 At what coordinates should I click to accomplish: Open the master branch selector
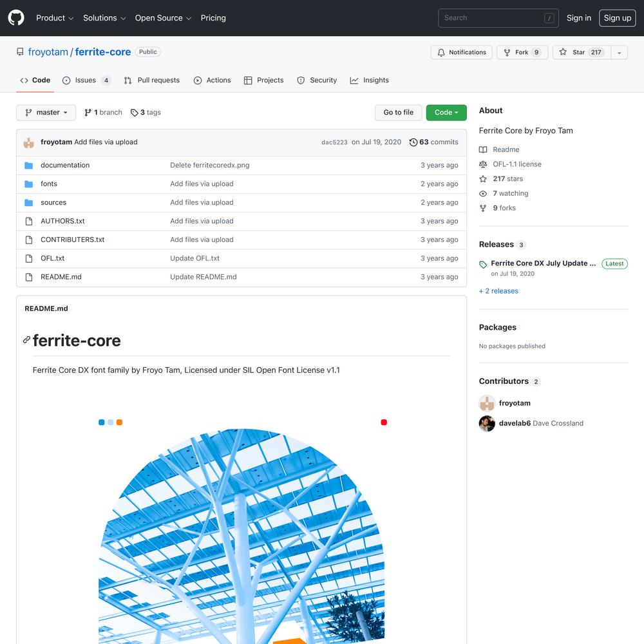coord(46,113)
